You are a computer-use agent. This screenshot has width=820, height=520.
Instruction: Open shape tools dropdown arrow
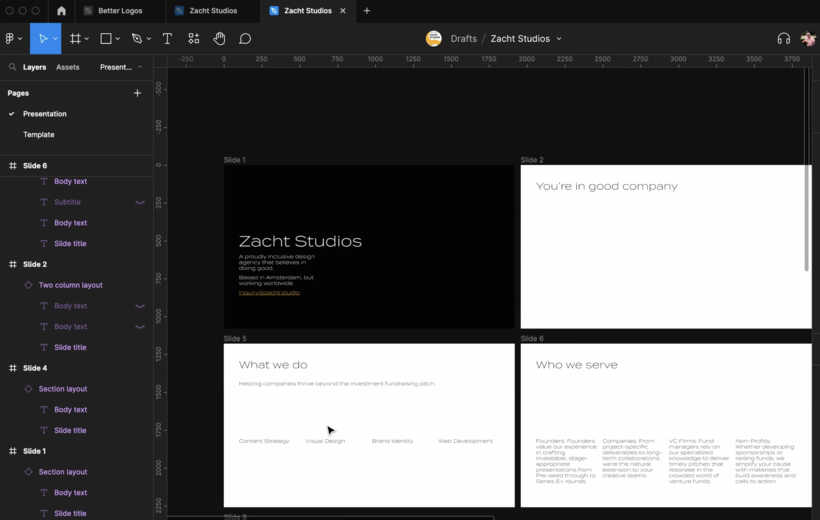pyautogui.click(x=118, y=39)
